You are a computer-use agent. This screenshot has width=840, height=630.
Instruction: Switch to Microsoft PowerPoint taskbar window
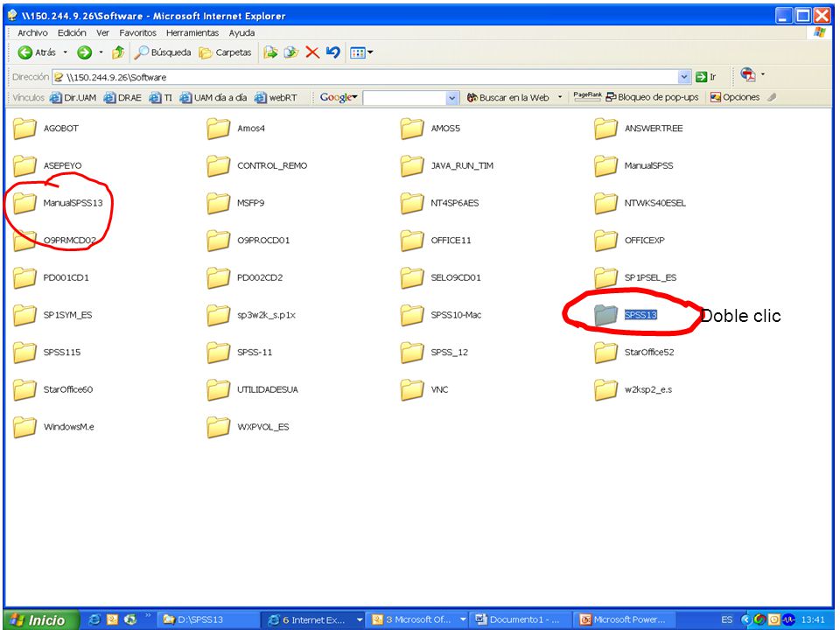click(x=625, y=619)
